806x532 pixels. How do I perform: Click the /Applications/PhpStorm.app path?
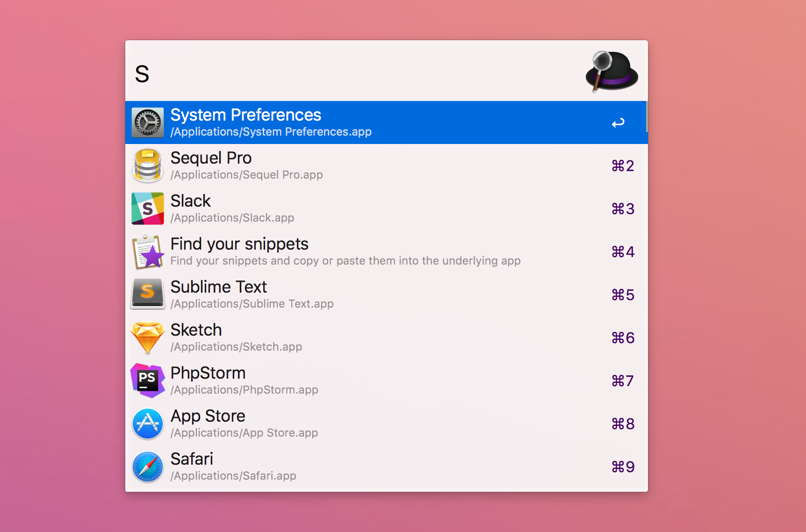[x=245, y=390]
